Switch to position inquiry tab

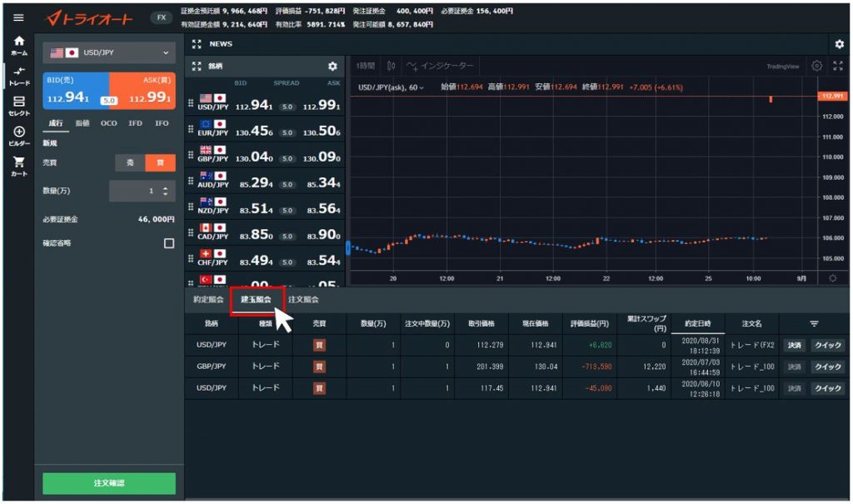(x=257, y=299)
